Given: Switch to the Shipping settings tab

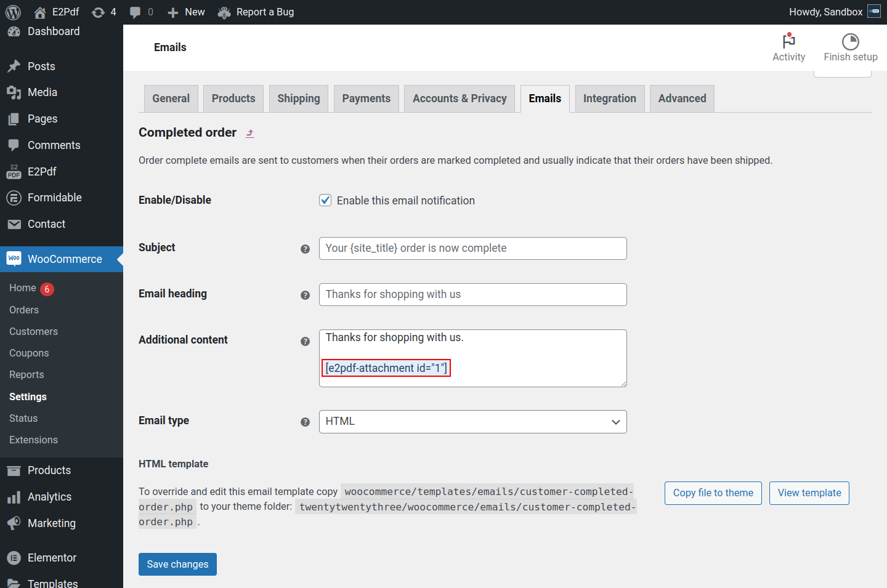Looking at the screenshot, I should tap(298, 99).
